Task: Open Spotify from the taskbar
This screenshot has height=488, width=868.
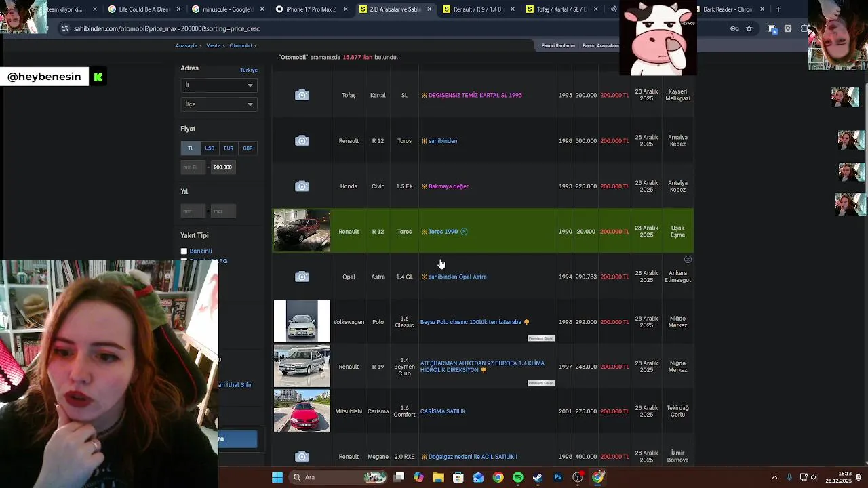Action: (x=518, y=477)
